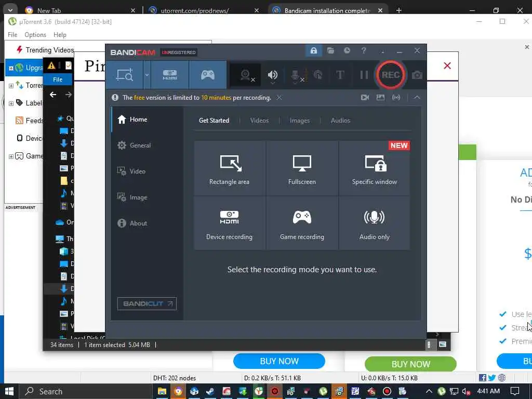Expand the Games tree node in uTorrent
Image resolution: width=532 pixels, height=399 pixels.
pos(11,156)
